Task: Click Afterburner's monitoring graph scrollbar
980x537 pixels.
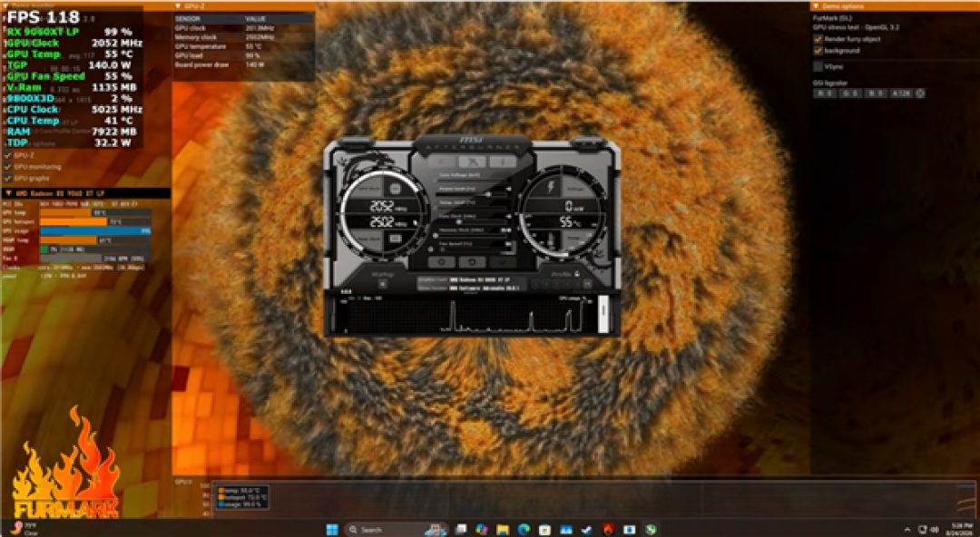Action: tap(603, 315)
